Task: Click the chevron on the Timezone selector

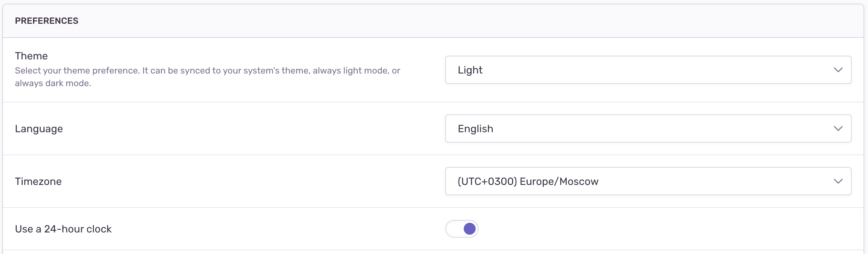Action: [x=838, y=181]
